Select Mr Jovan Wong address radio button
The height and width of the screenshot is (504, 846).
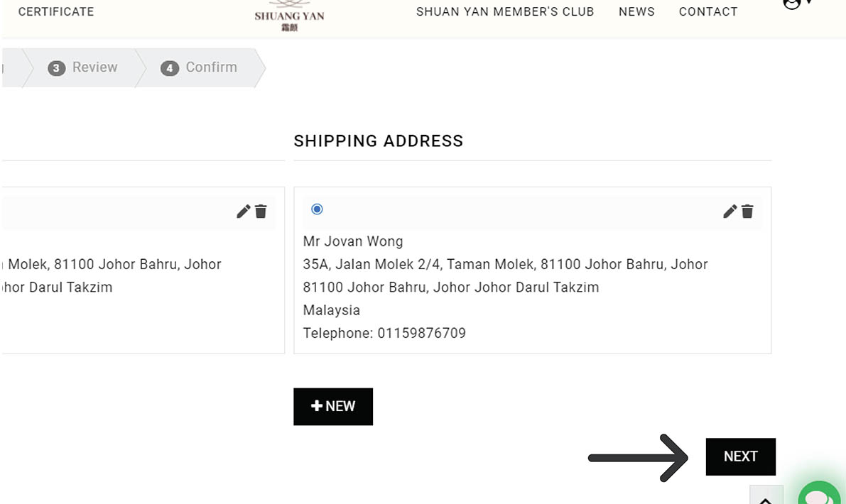pyautogui.click(x=318, y=209)
